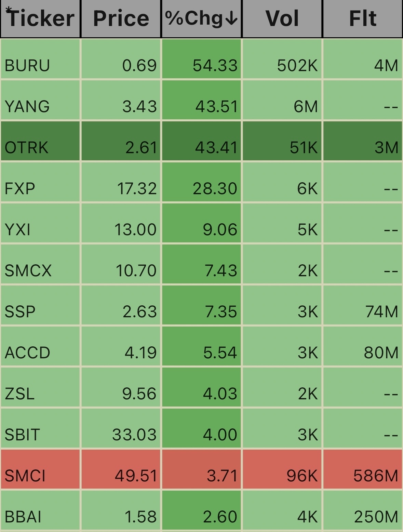
Task: Click the Ticker column header
Action: tap(40, 18)
